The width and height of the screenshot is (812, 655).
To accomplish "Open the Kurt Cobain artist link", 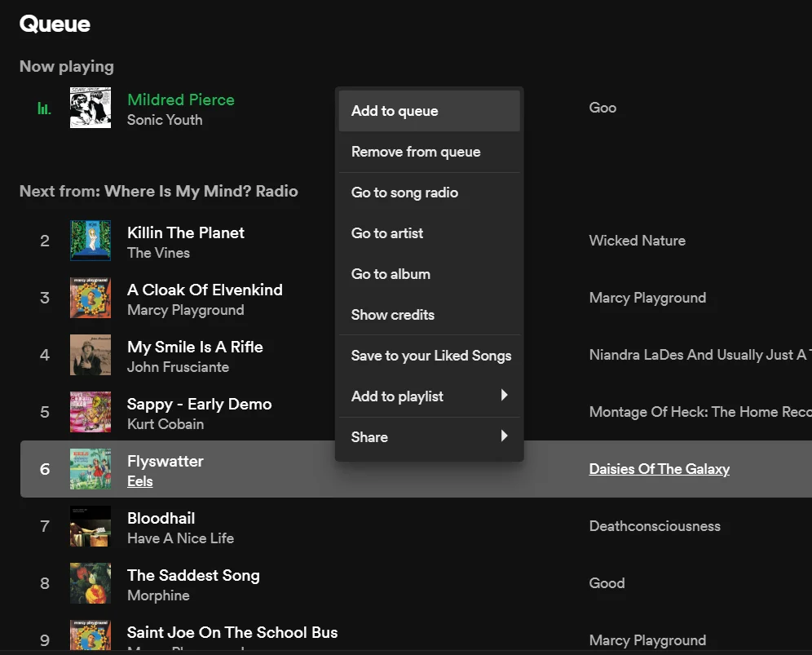I will coord(165,424).
